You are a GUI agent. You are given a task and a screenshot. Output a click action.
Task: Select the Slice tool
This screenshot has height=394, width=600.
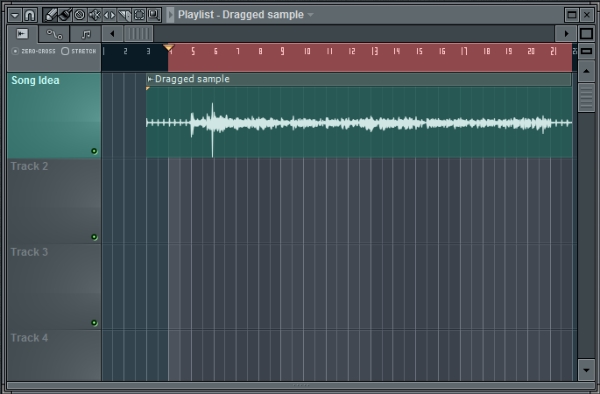click(124, 15)
